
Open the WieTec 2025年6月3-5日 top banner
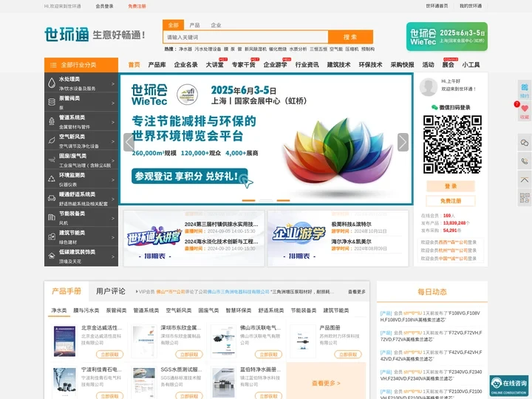tap(447, 37)
